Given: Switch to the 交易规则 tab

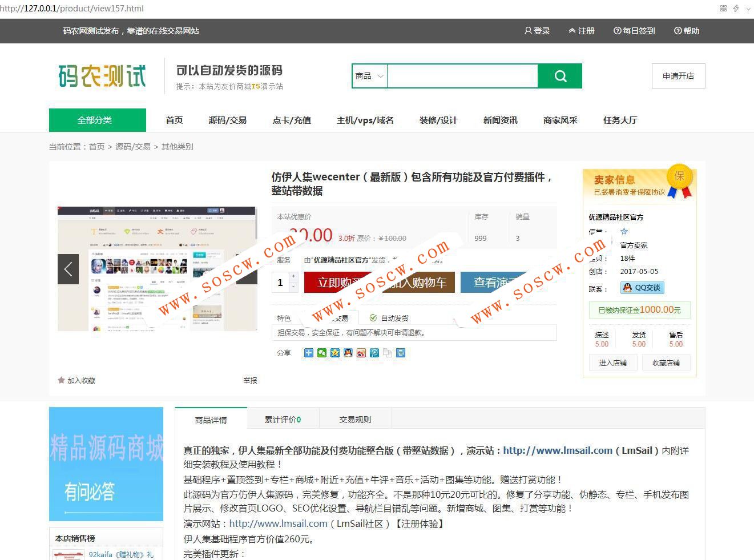Looking at the screenshot, I should (x=355, y=420).
